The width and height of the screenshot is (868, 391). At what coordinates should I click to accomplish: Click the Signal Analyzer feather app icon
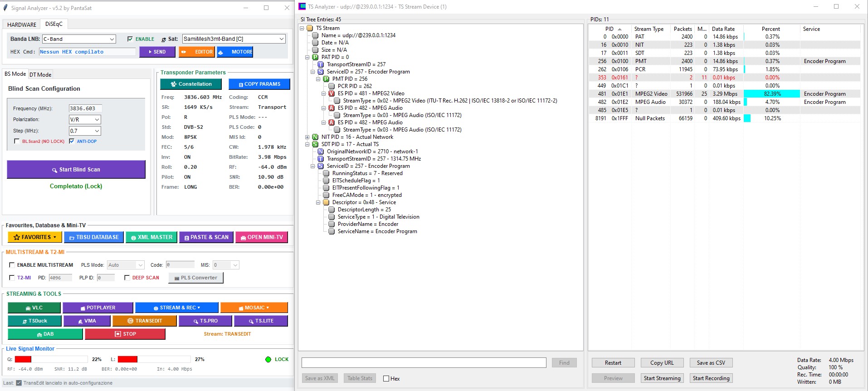pyautogui.click(x=5, y=8)
